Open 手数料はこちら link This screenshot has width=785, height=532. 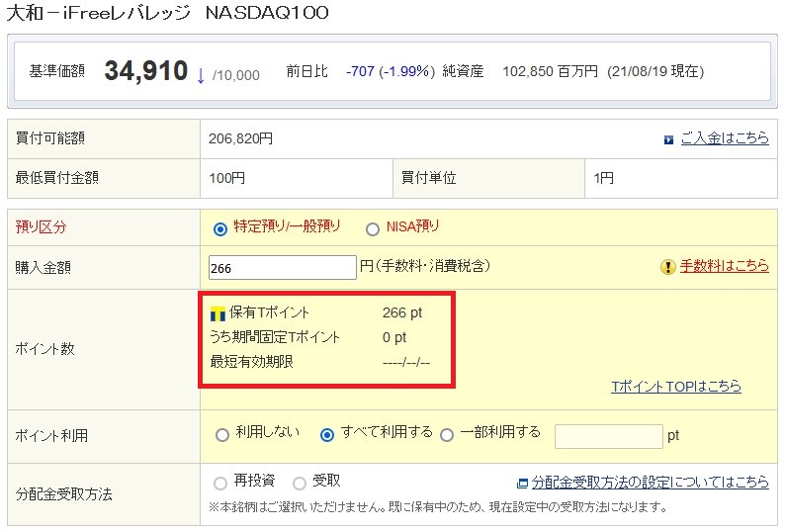[724, 265]
